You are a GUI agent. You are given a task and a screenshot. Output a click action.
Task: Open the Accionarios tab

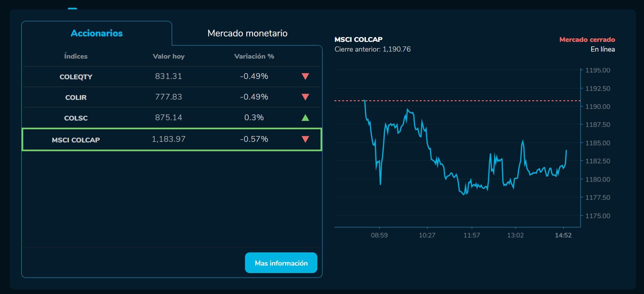[97, 33]
